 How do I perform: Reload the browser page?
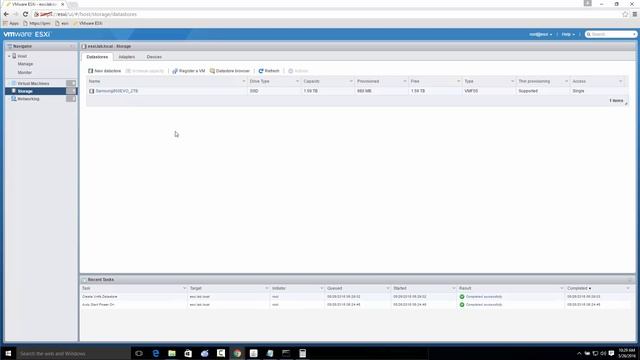coord(25,14)
